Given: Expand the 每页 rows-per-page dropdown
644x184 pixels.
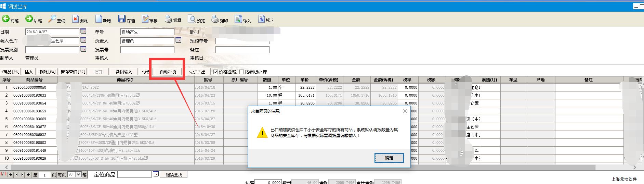Looking at the screenshot, I should (78, 174).
